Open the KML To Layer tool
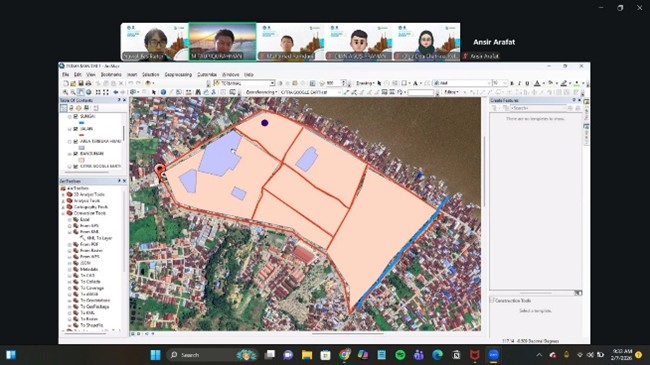The image size is (650, 365). pos(96,238)
